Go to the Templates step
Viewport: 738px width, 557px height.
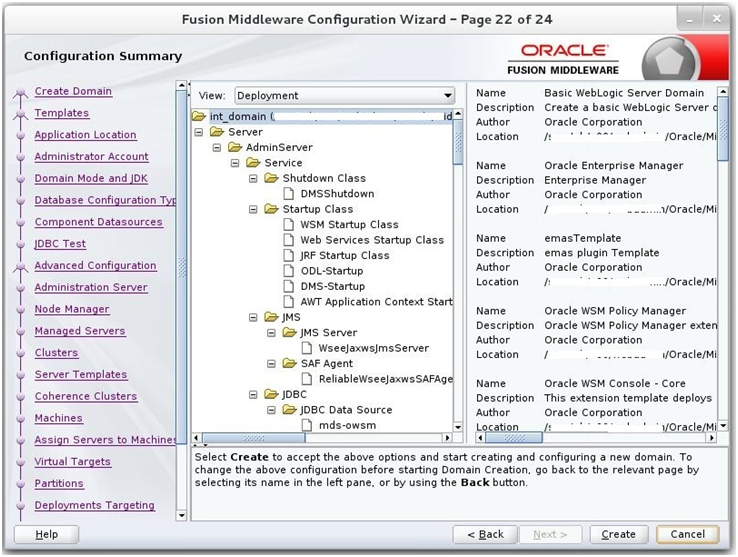click(62, 113)
